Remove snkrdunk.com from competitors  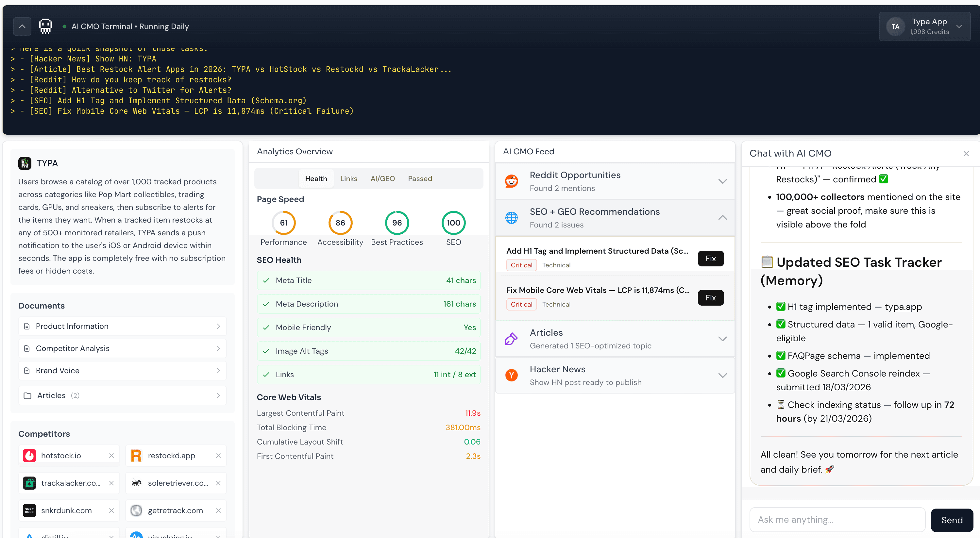(111, 510)
